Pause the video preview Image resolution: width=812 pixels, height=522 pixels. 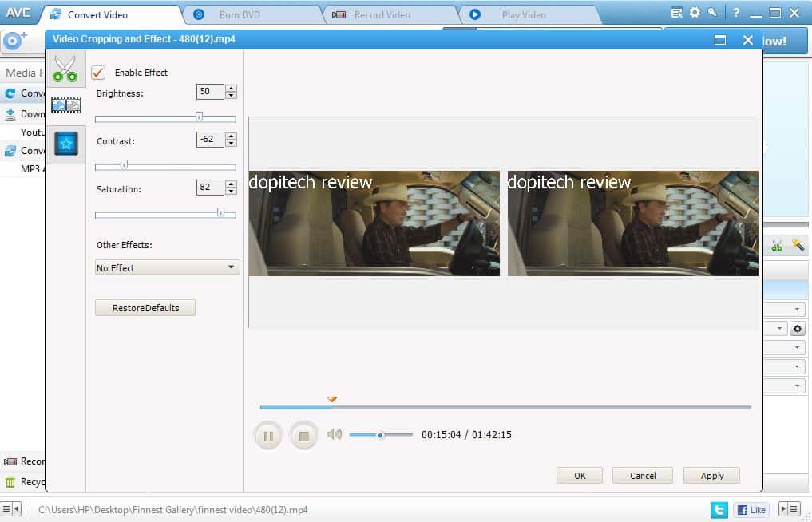coord(268,435)
